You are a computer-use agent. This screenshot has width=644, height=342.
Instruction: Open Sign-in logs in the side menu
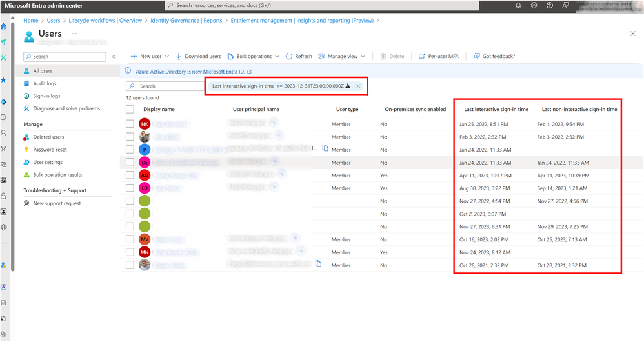46,96
